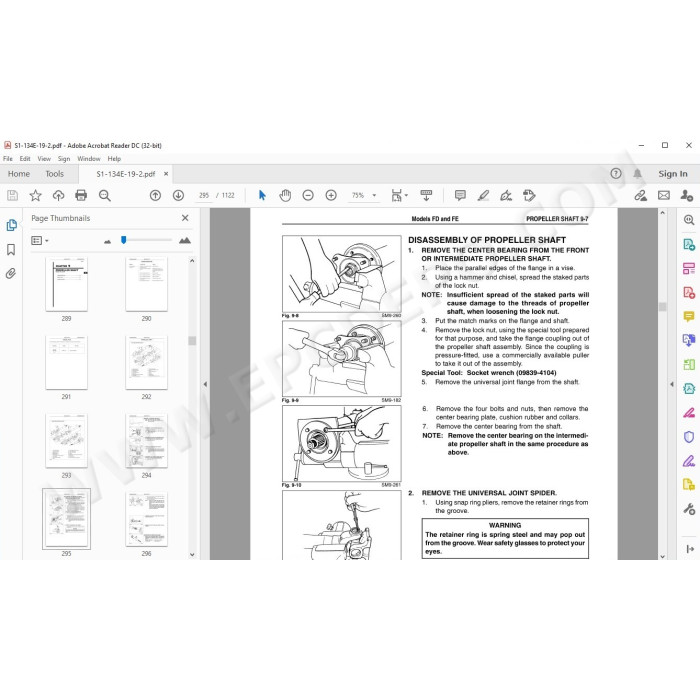Viewport: 700px width, 700px height.
Task: Open the Help question mark icon
Action: click(x=616, y=174)
